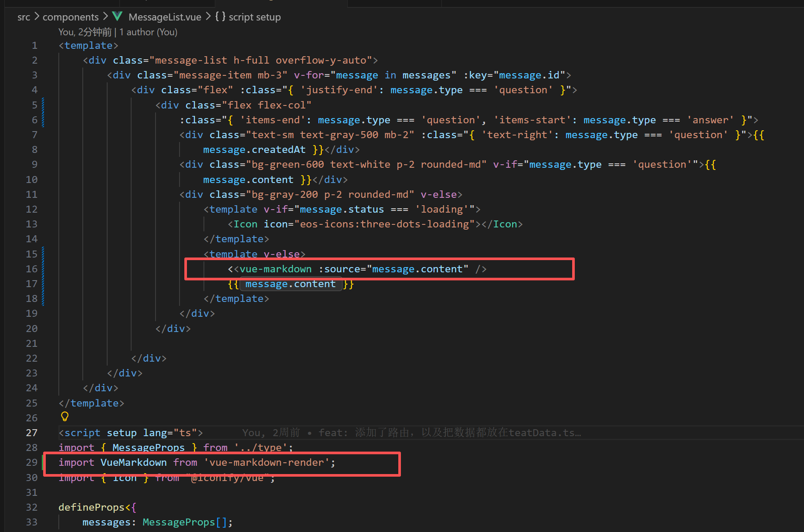Click line number 1 in the gutter
Viewport: 804px width, 532px height.
click(x=34, y=45)
